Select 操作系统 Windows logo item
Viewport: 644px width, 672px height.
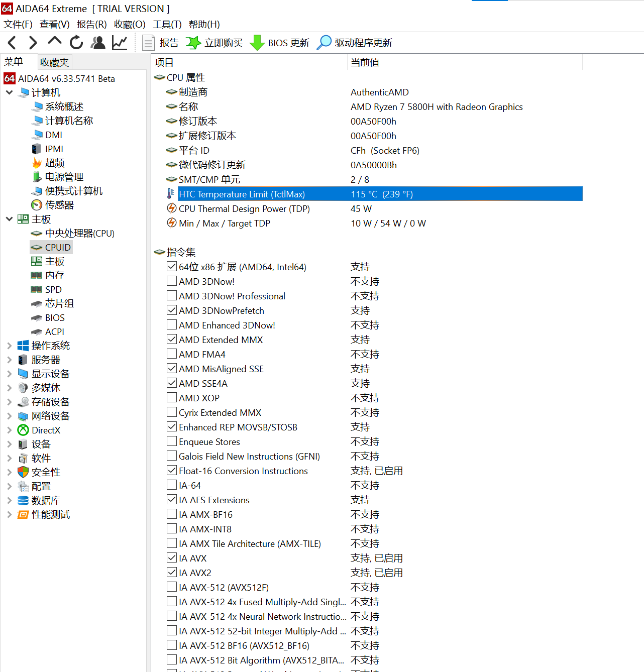(44, 346)
